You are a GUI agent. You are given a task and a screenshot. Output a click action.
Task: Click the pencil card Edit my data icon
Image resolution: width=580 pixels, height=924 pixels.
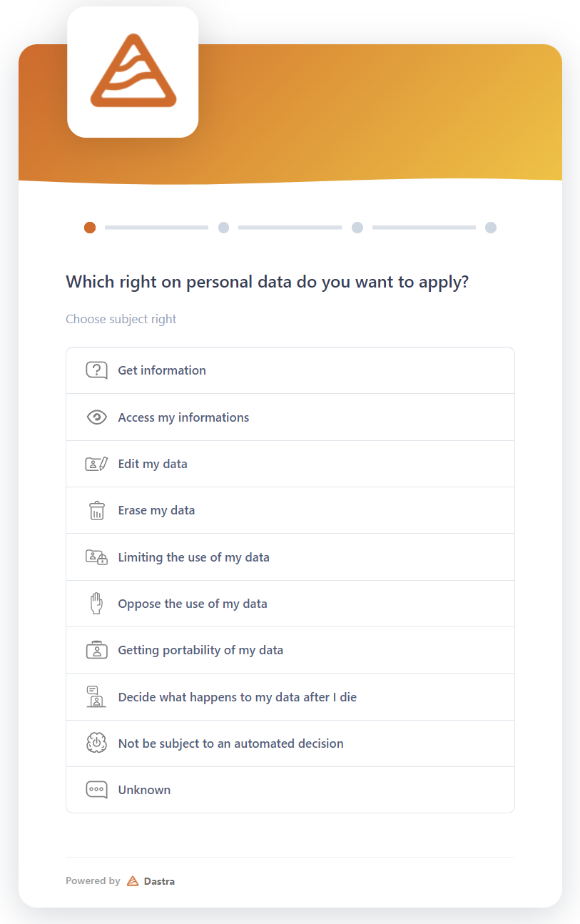coord(96,464)
